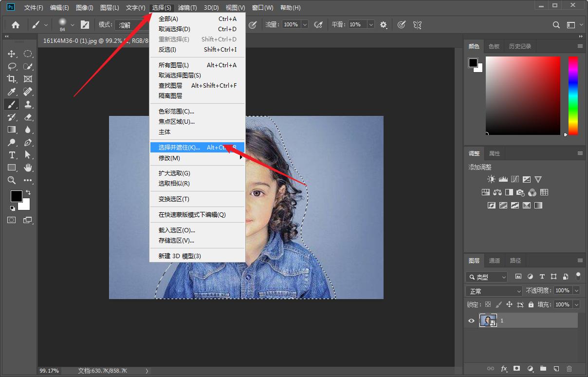Image resolution: width=588 pixels, height=377 pixels.
Task: Select the Lasso tool
Action: point(12,66)
